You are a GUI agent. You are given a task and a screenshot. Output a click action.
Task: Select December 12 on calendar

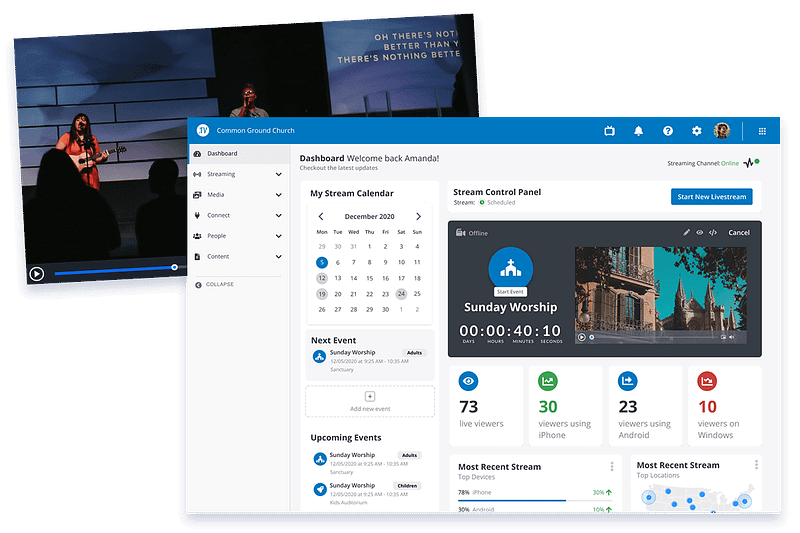coord(321,278)
